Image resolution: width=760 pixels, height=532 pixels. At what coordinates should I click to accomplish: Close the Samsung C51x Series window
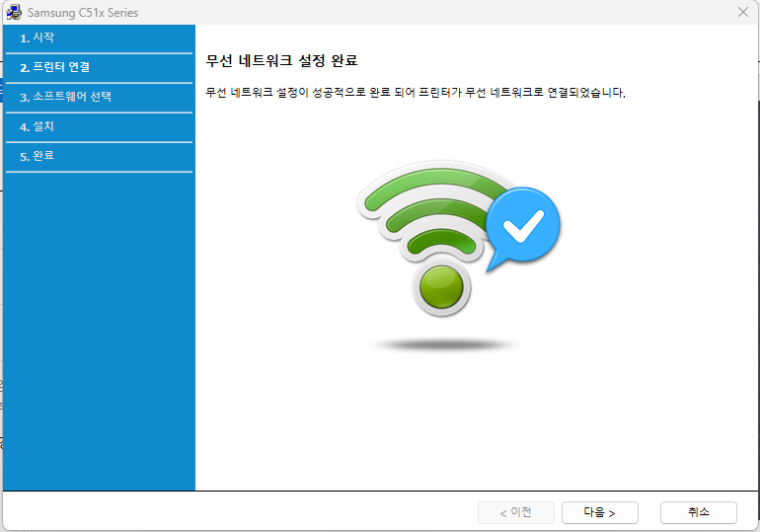tap(742, 12)
